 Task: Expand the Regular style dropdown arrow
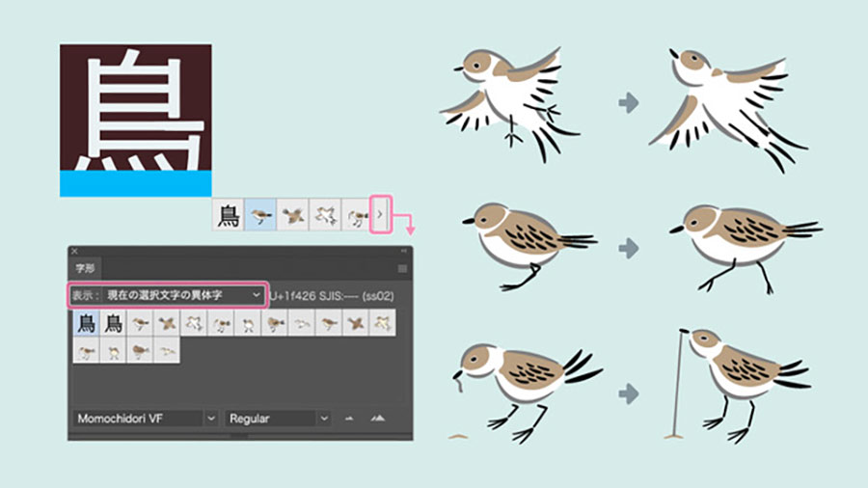324,419
